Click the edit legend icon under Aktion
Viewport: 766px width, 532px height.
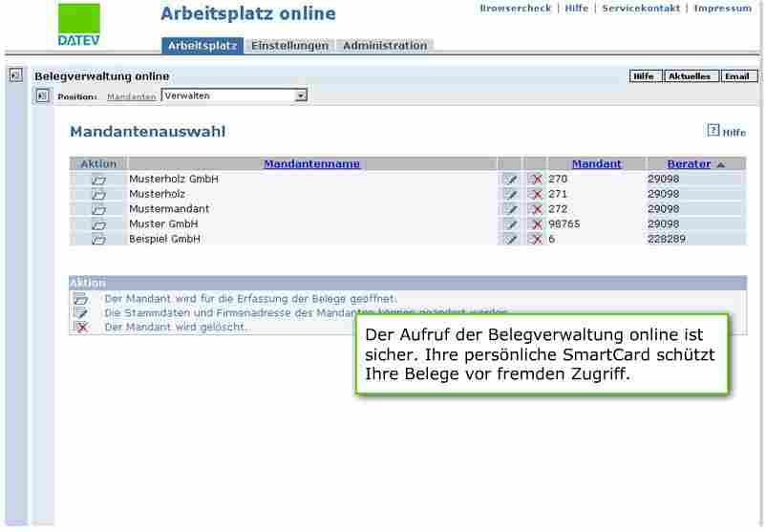pyautogui.click(x=80, y=312)
